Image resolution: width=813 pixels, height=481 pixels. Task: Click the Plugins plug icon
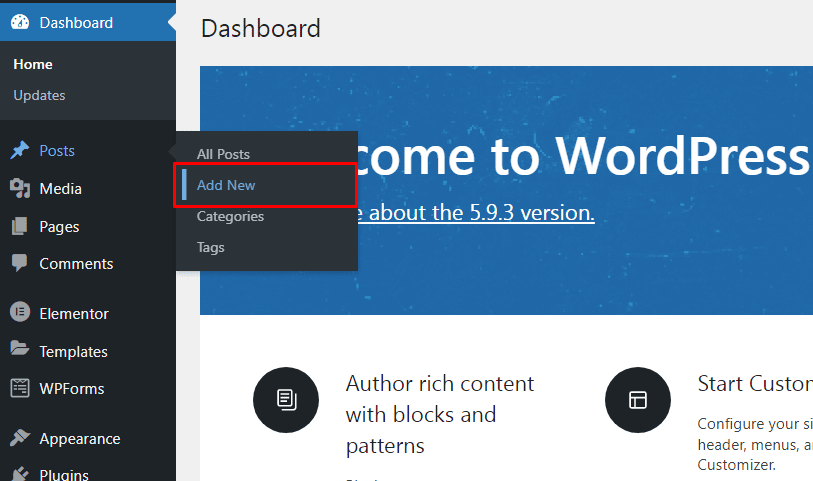click(20, 474)
